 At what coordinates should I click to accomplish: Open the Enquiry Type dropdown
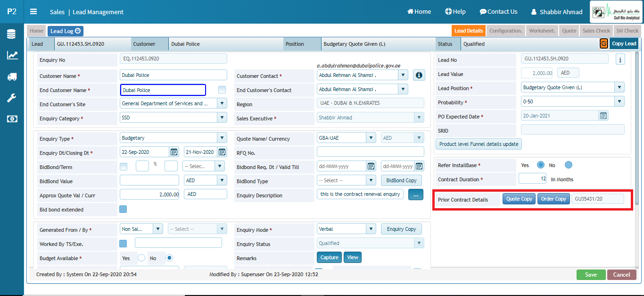222,138
